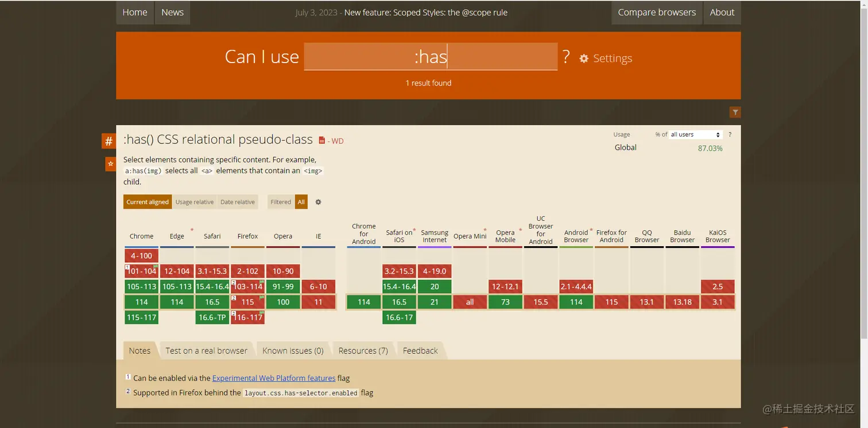Switch to the Usage relative view

195,202
